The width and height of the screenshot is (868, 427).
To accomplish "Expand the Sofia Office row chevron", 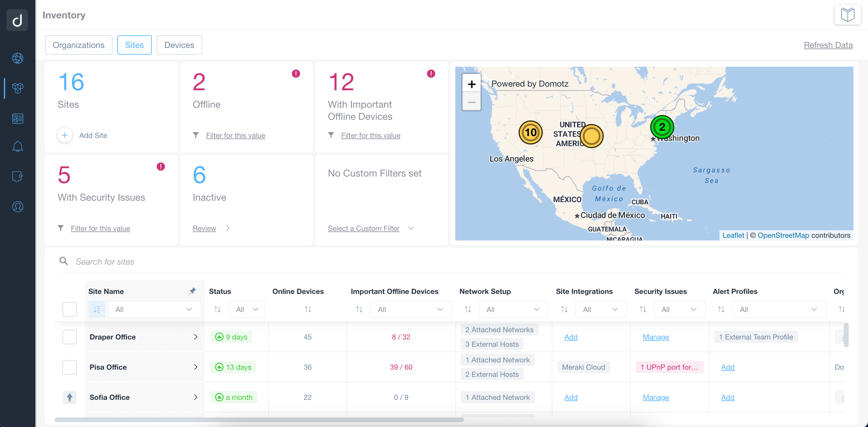I will pyautogui.click(x=196, y=397).
